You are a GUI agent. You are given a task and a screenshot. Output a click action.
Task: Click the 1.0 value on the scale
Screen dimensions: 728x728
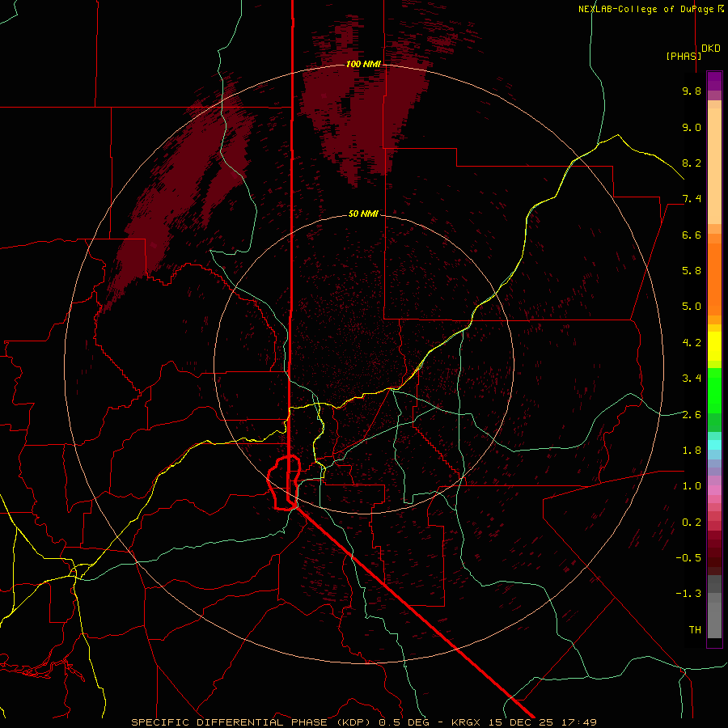tap(692, 485)
